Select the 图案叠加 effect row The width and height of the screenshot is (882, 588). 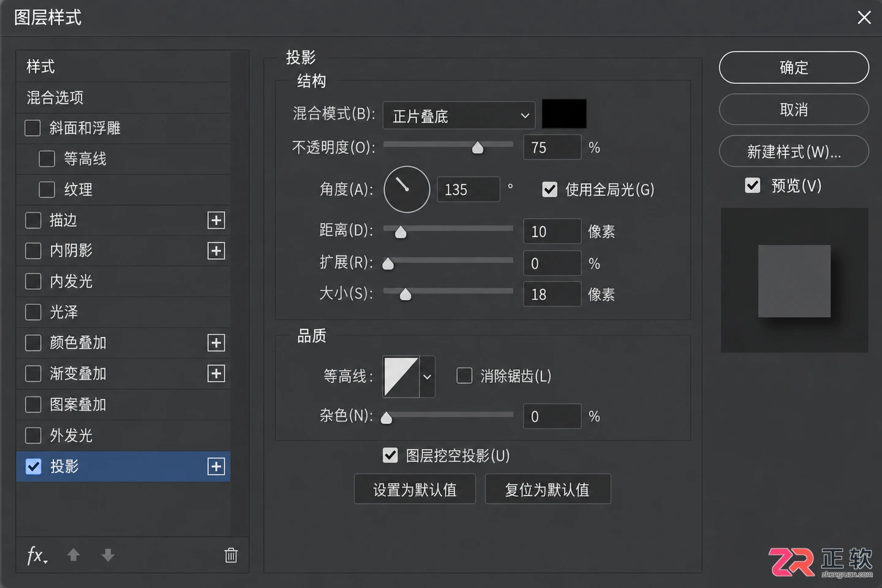tap(123, 405)
